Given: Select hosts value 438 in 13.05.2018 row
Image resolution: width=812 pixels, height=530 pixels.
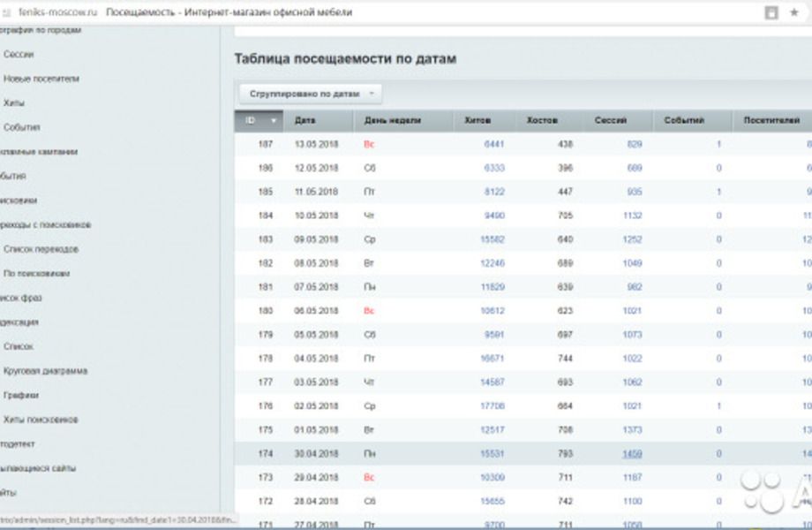Looking at the screenshot, I should coord(565,144).
